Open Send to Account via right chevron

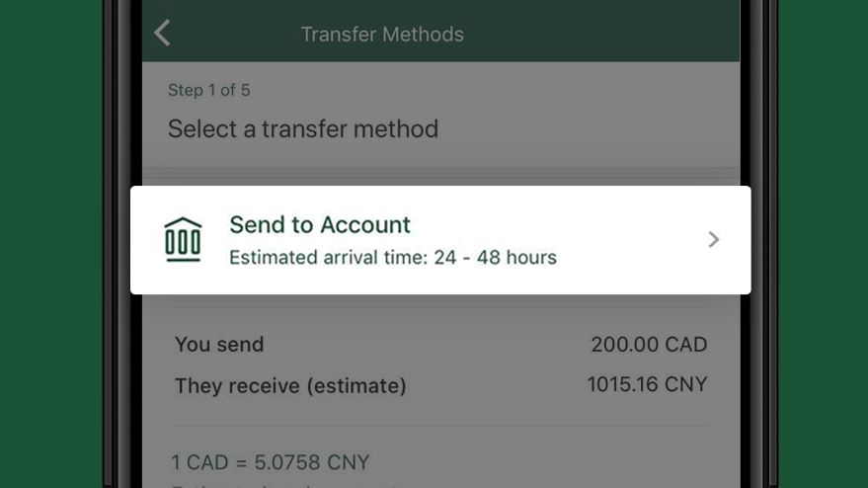tap(714, 239)
